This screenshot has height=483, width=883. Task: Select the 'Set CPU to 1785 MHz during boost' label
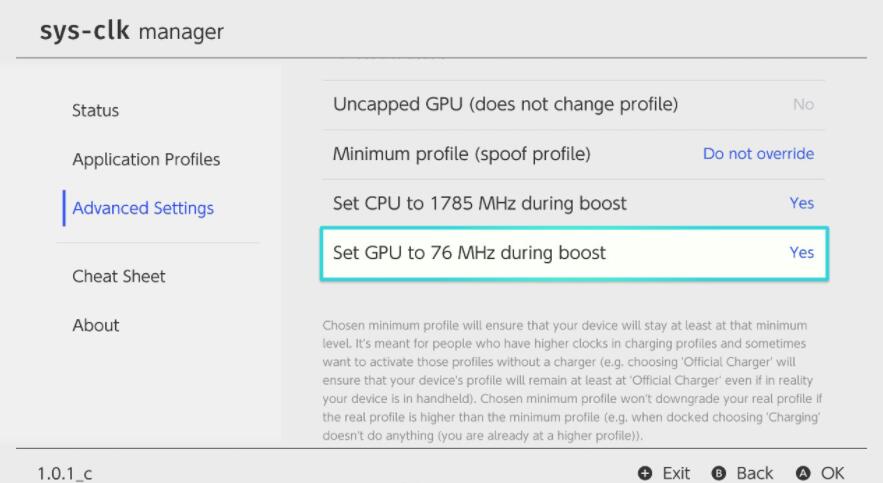pyautogui.click(x=479, y=203)
